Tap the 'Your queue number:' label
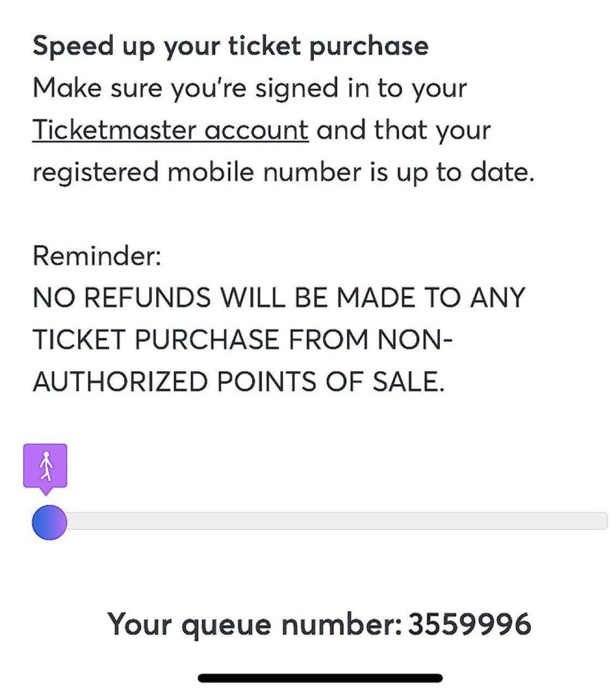This screenshot has width=616, height=696. 254,624
